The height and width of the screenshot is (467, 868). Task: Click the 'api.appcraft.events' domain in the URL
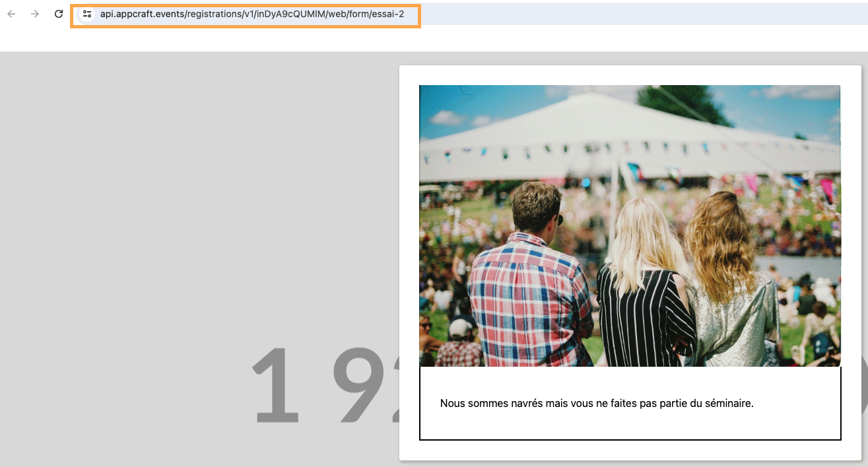coord(141,14)
